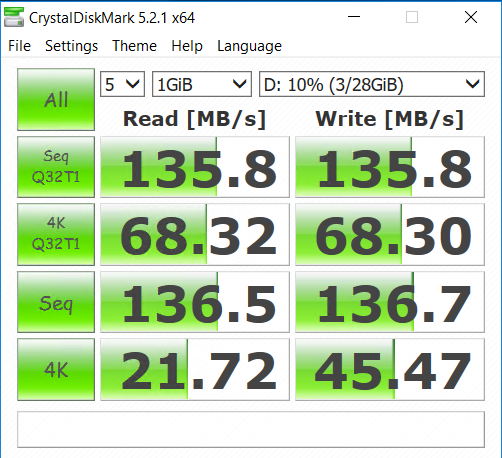Screen dimensions: 502x458
Task: Open the Help menu
Action: [x=187, y=46]
